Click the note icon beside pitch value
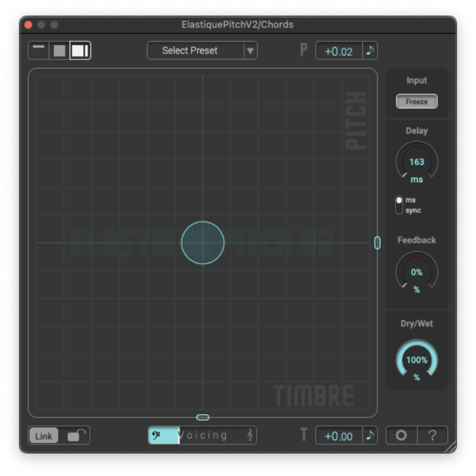The image size is (476, 476). pos(370,51)
